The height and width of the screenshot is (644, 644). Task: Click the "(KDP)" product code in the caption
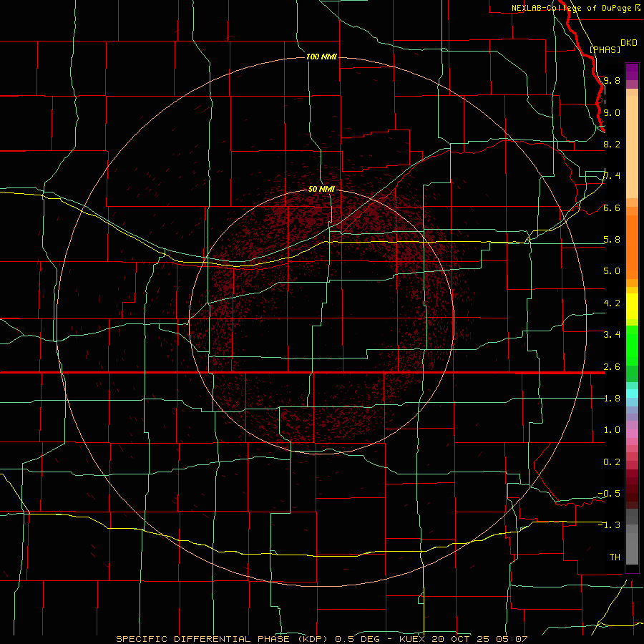pyautogui.click(x=312, y=639)
